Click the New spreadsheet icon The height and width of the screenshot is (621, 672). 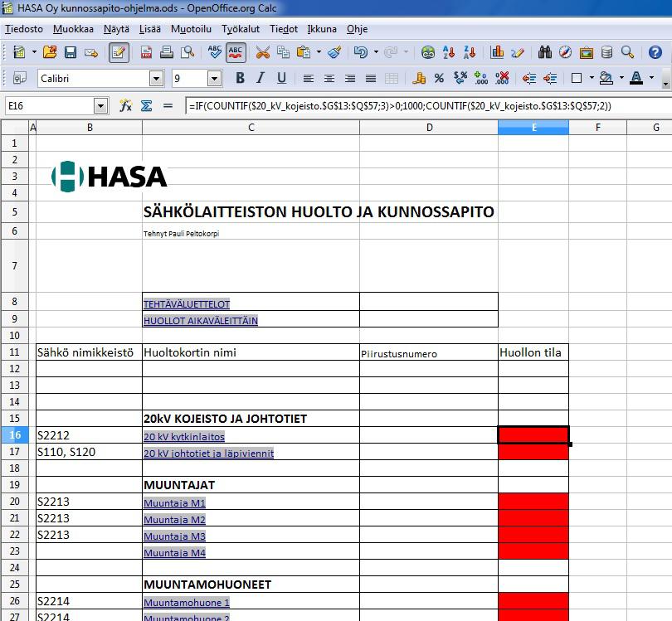(19, 52)
